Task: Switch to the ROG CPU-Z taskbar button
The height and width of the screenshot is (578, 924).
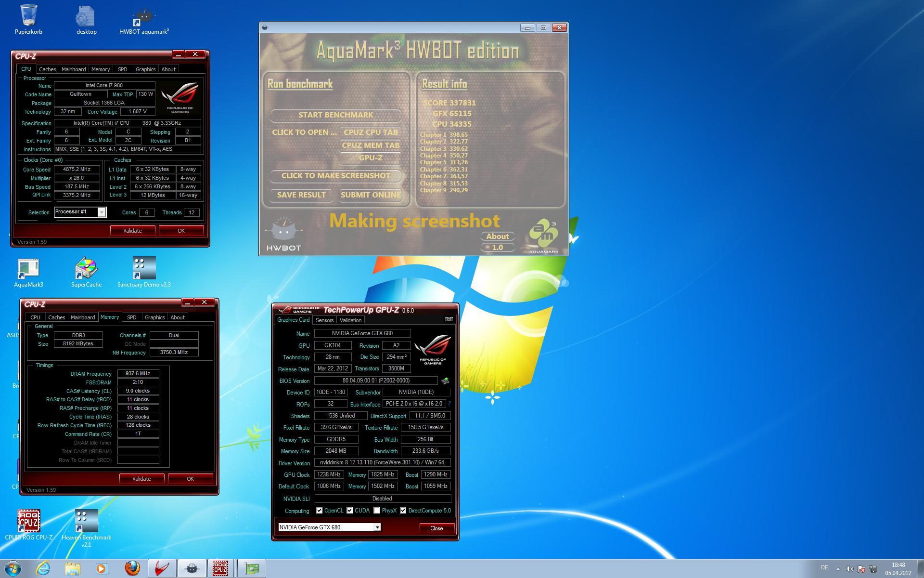Action: 221,568
